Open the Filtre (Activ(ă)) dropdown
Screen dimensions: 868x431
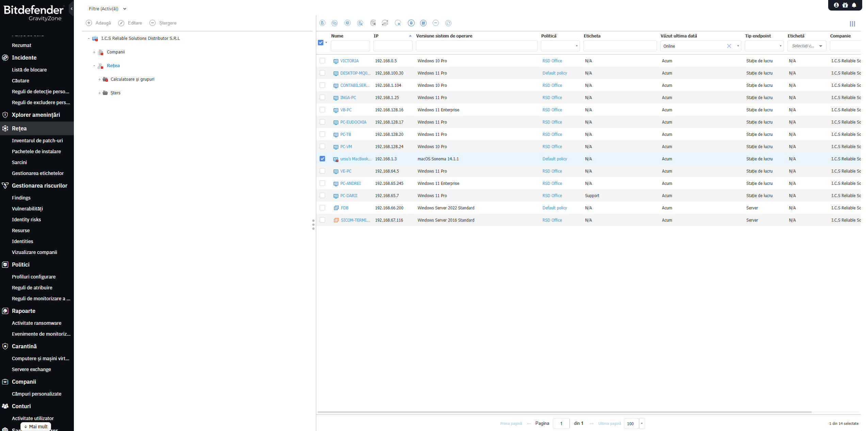pyautogui.click(x=107, y=9)
